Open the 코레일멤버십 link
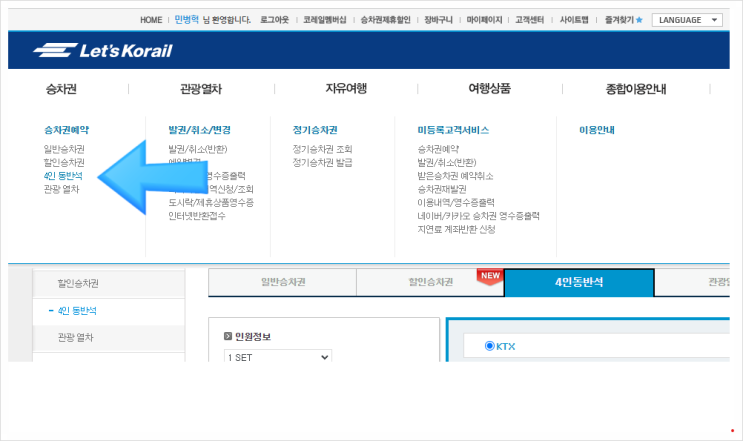 (x=325, y=20)
